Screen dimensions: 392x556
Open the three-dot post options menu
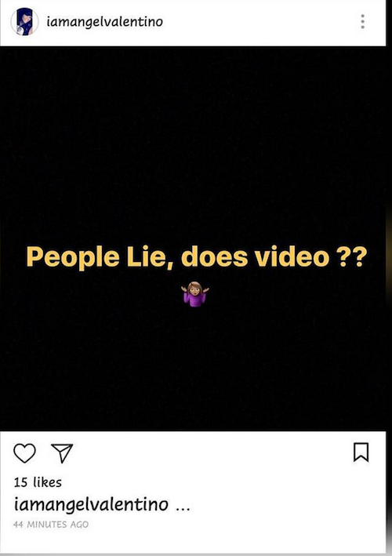click(x=362, y=22)
